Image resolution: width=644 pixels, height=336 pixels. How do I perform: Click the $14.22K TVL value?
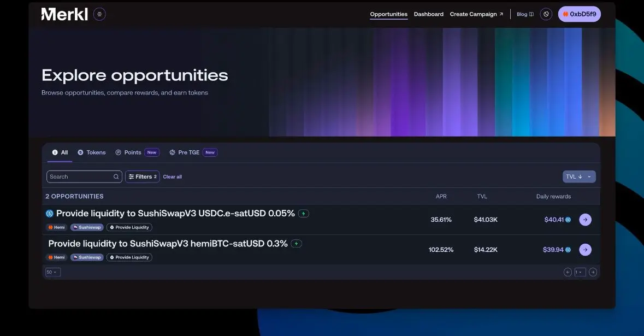click(x=486, y=250)
